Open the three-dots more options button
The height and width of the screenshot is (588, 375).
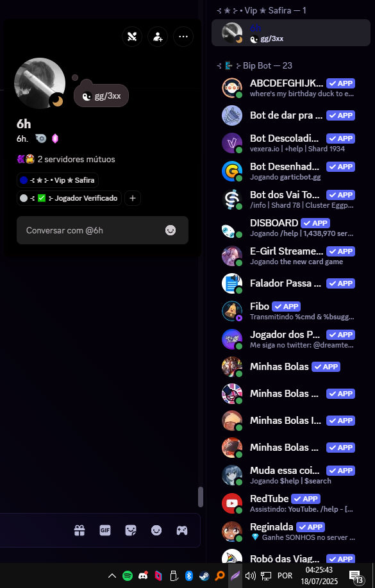pos(183,37)
